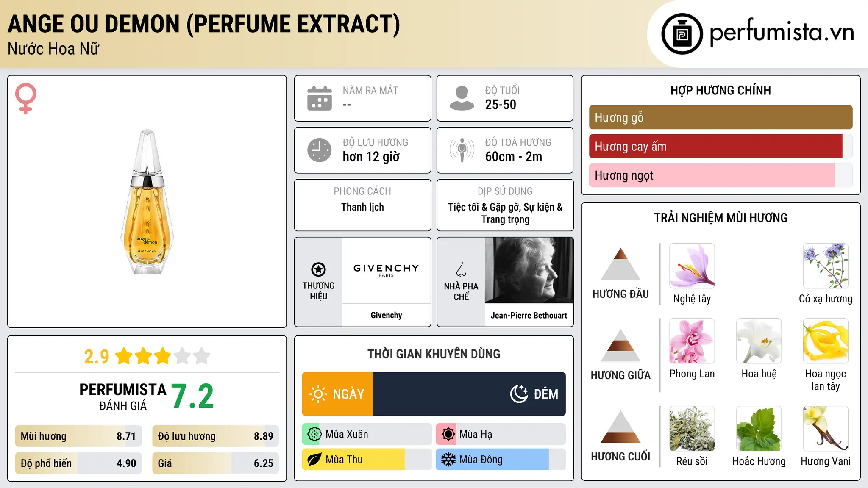This screenshot has width=868, height=488.
Task: Click the Mùi hương 8.71 score bar
Action: tap(78, 436)
